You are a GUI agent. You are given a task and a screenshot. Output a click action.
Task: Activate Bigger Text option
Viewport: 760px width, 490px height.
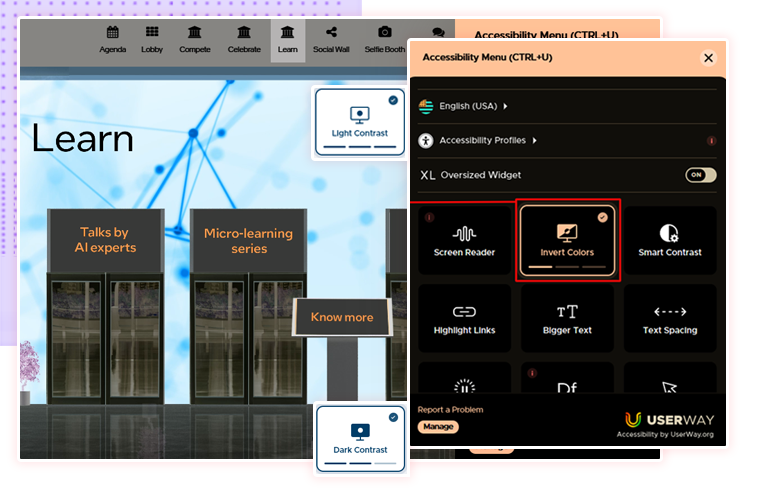567,319
